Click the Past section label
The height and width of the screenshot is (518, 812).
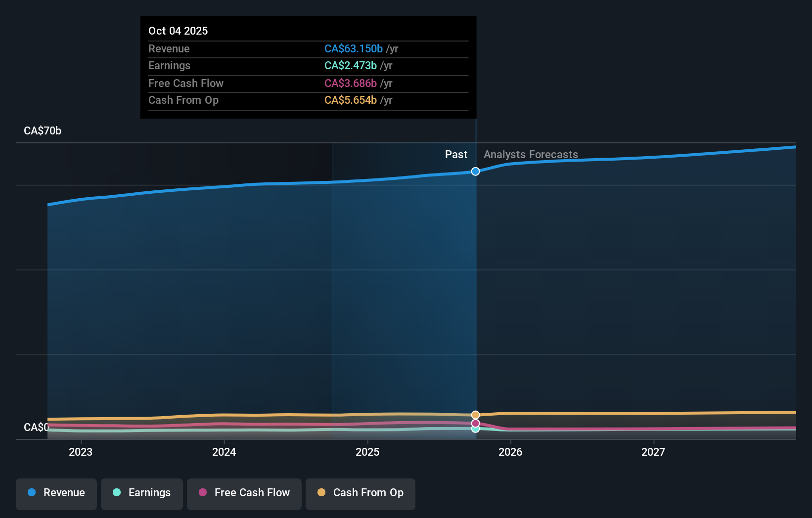click(x=456, y=154)
